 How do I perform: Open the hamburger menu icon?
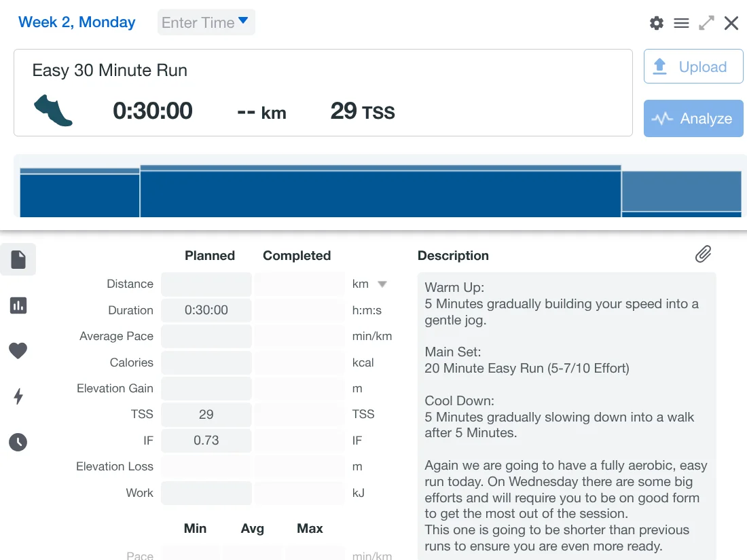tap(681, 23)
